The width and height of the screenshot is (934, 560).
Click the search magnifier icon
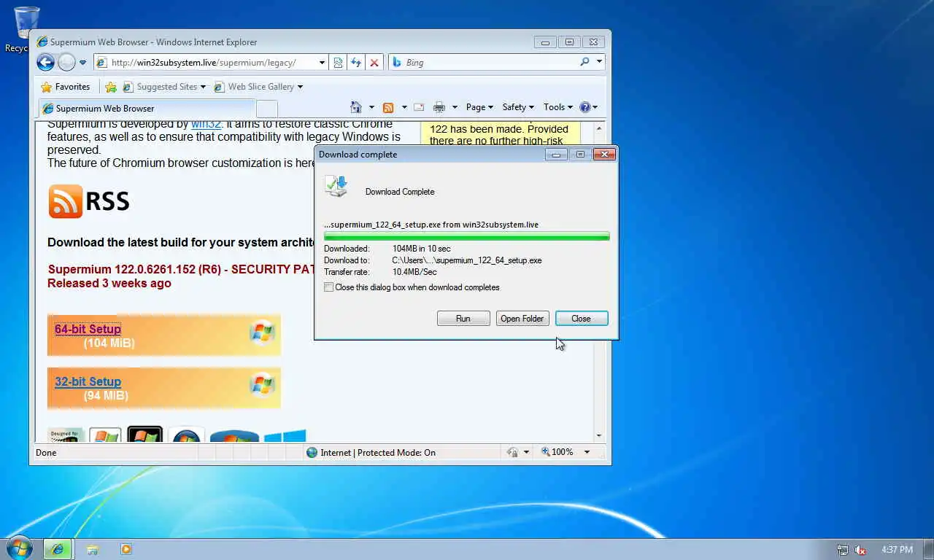click(584, 63)
